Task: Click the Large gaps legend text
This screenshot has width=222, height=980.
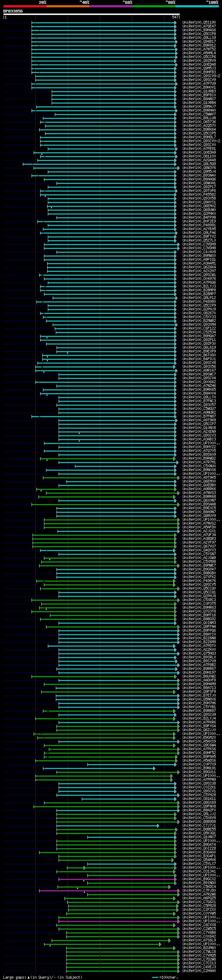Action: [x=15, y=977]
